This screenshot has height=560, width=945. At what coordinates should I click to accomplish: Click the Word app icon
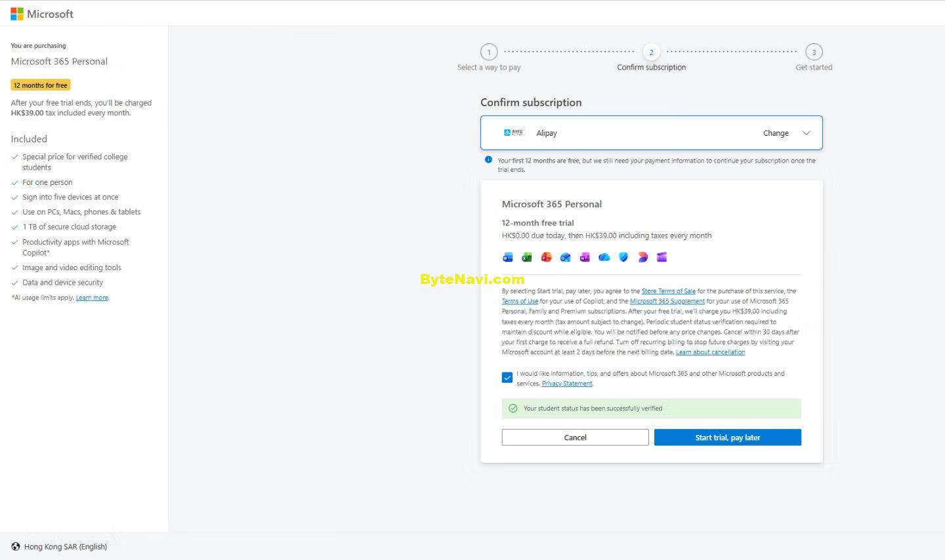(508, 257)
